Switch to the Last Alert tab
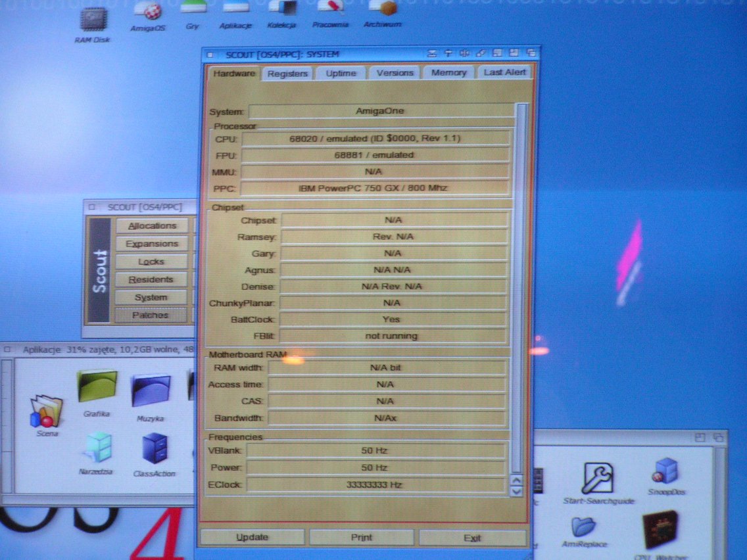The image size is (747, 560). point(505,72)
